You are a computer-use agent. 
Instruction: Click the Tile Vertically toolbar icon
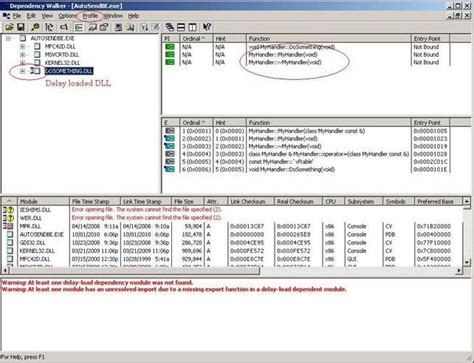point(192,27)
